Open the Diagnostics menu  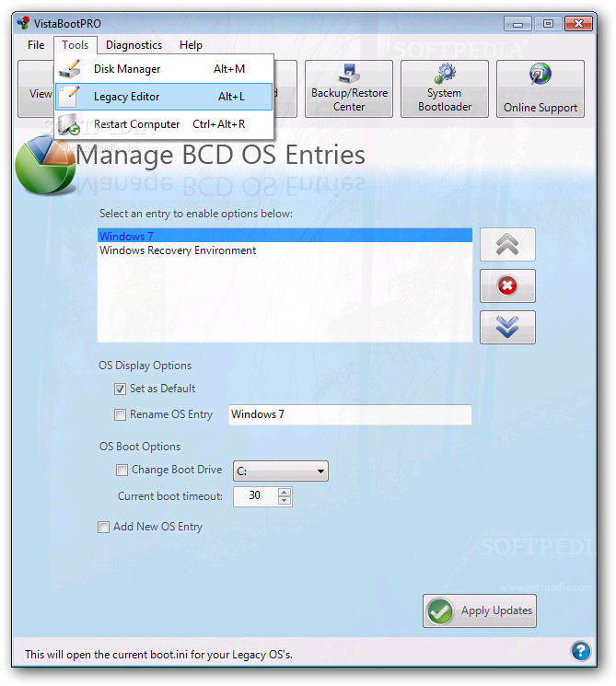pos(134,45)
